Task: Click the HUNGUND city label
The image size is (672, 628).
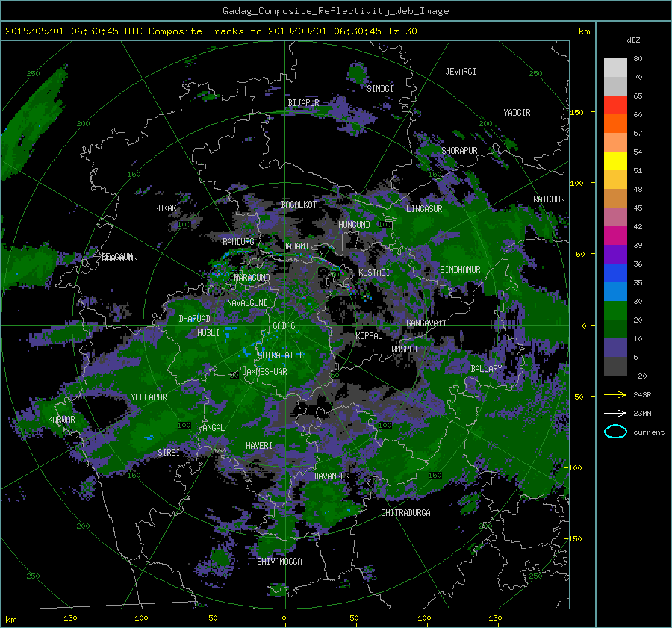Action: pos(354,225)
